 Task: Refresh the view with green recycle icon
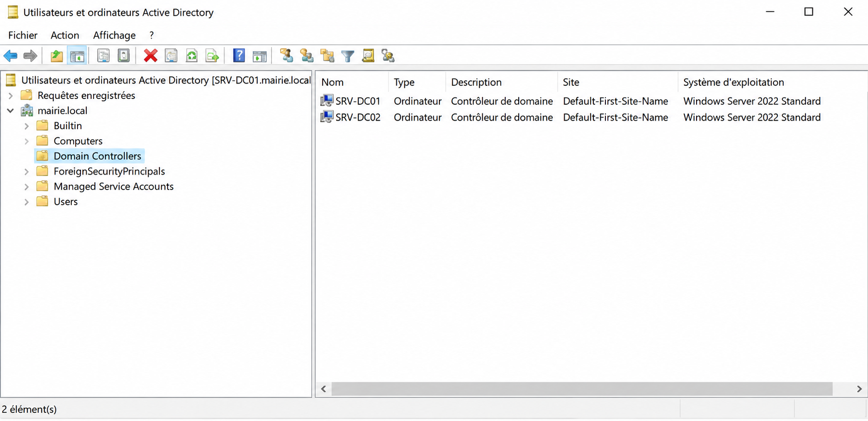(192, 56)
